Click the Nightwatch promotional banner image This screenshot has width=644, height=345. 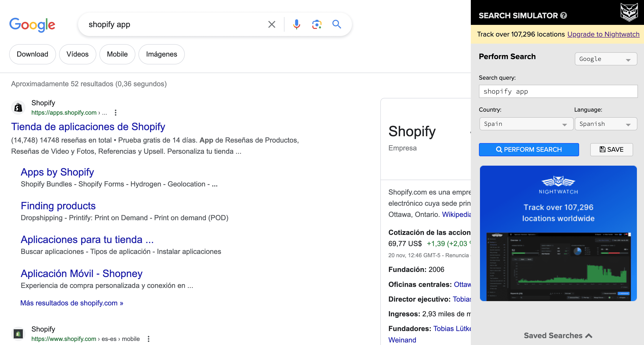coord(558,233)
